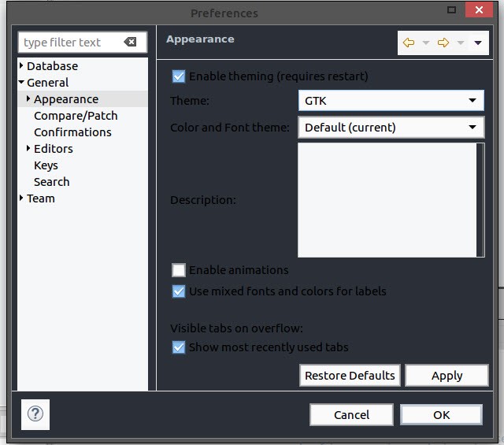Expand the Editors tree node
This screenshot has height=445, width=504.
click(x=28, y=148)
